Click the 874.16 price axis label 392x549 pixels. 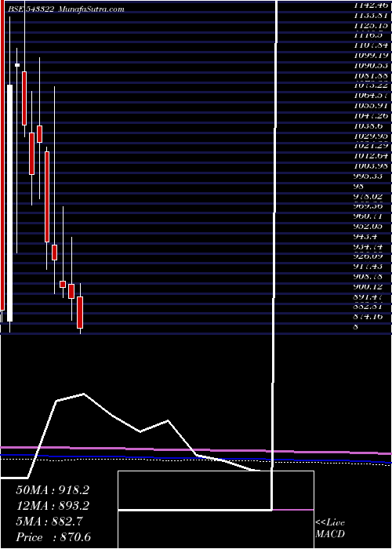pyautogui.click(x=368, y=317)
